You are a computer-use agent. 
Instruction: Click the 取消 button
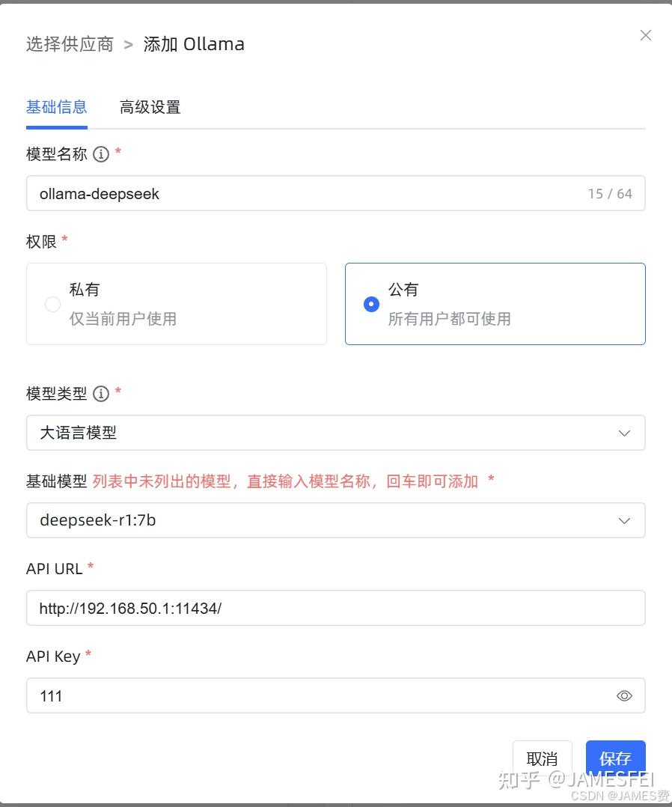coord(541,758)
